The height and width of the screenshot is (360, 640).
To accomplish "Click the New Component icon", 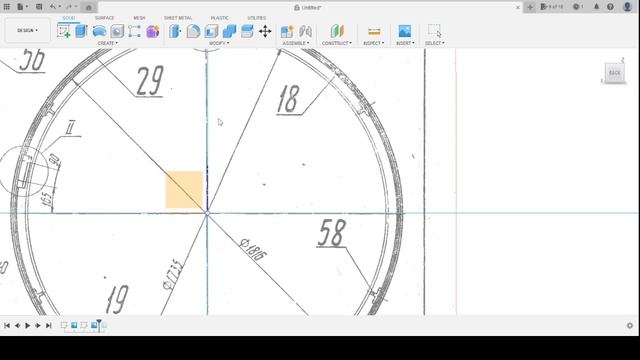I will click(287, 31).
